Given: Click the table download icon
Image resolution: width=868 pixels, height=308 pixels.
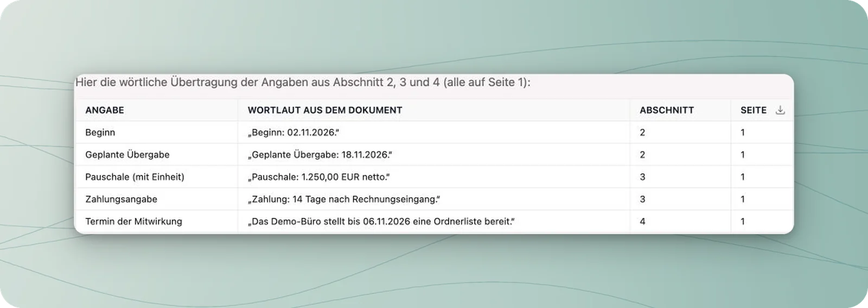Looking at the screenshot, I should [780, 110].
